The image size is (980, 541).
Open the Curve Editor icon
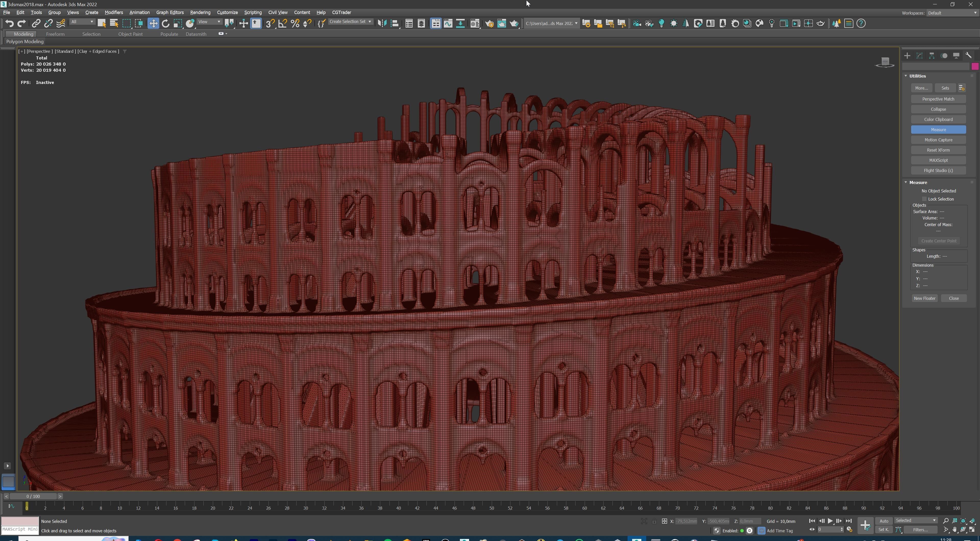click(x=448, y=23)
